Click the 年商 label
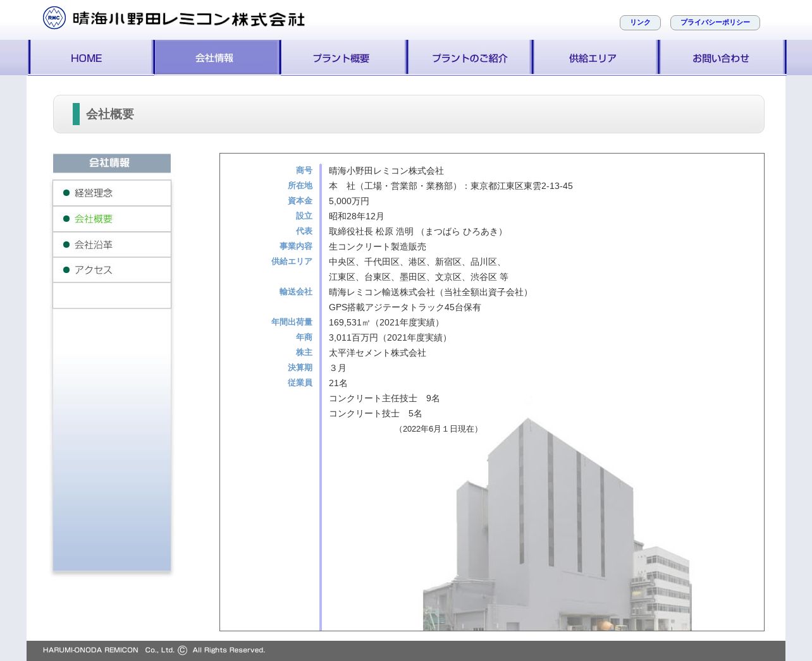The width and height of the screenshot is (812, 661). point(304,337)
